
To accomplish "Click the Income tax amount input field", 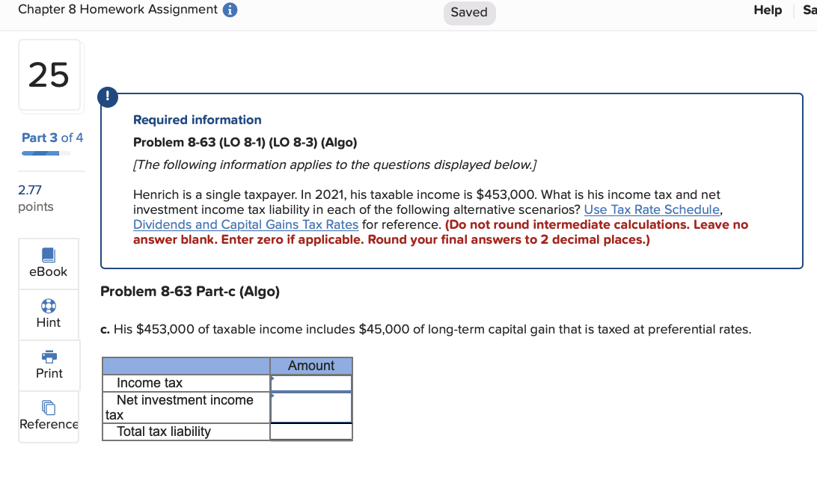I will [x=311, y=382].
